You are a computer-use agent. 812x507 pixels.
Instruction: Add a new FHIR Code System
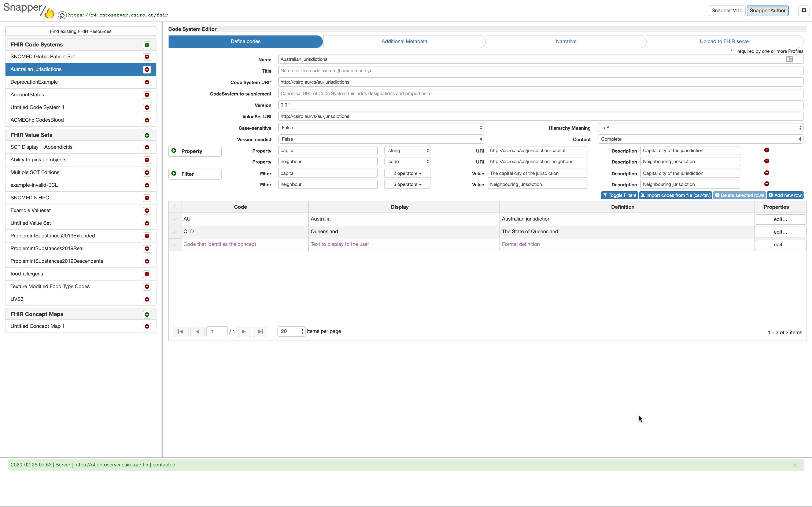point(147,45)
